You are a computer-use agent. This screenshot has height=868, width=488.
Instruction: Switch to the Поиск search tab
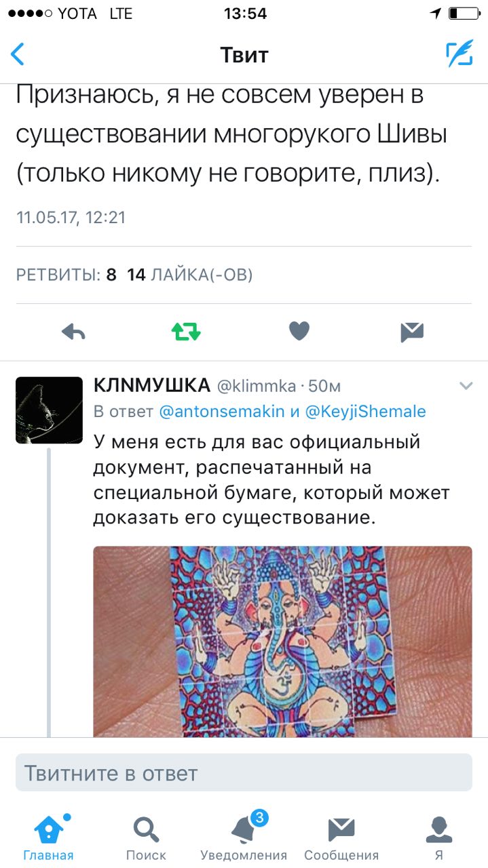146,837
